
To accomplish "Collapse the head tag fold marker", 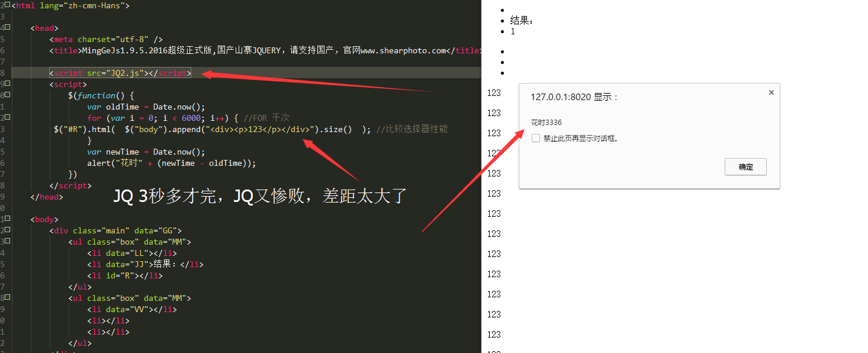I will pos(7,27).
